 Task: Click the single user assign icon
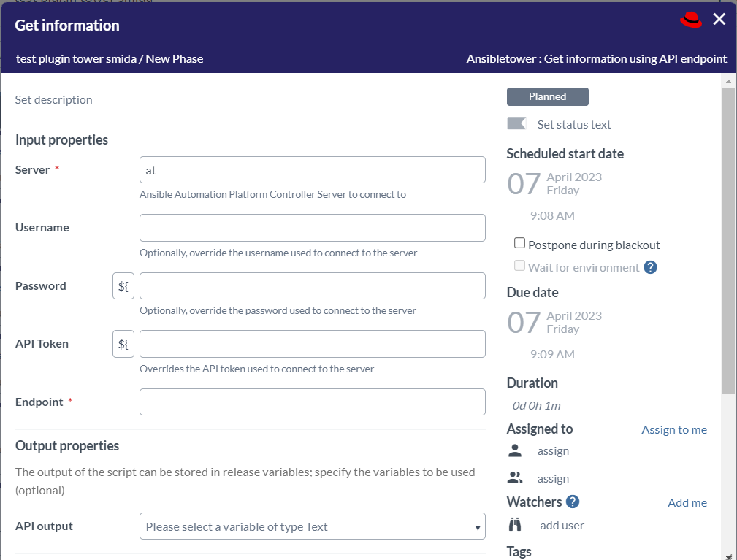(515, 450)
